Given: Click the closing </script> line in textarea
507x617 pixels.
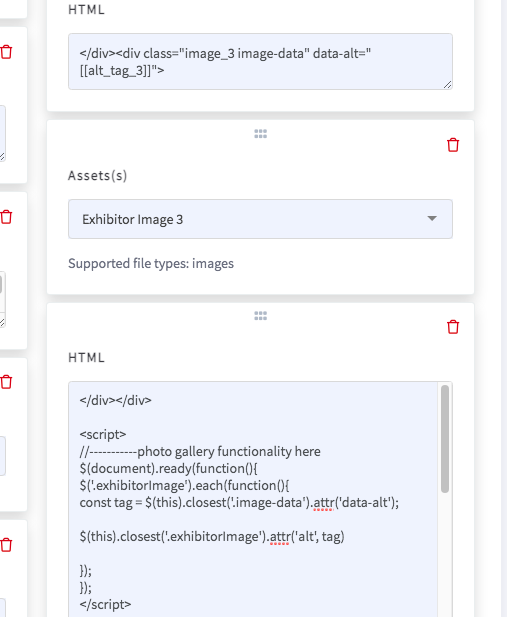Looking at the screenshot, I should 105,604.
